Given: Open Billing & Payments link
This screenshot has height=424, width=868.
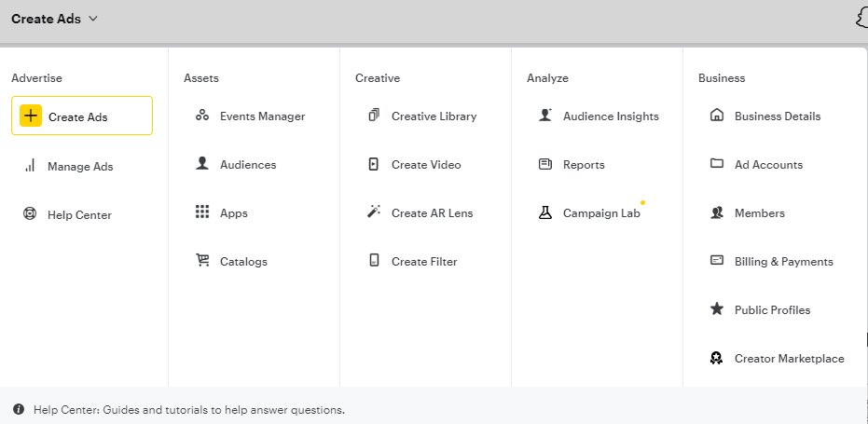Looking at the screenshot, I should (783, 262).
